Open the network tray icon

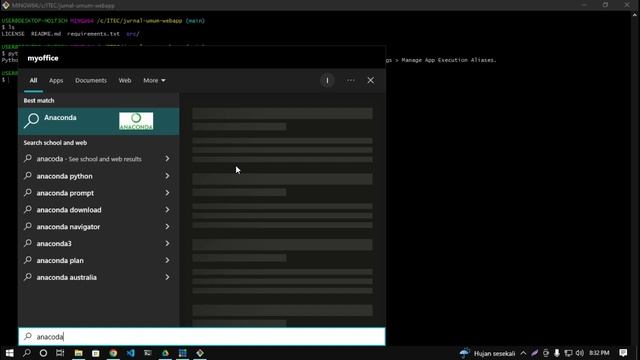(x=568, y=353)
